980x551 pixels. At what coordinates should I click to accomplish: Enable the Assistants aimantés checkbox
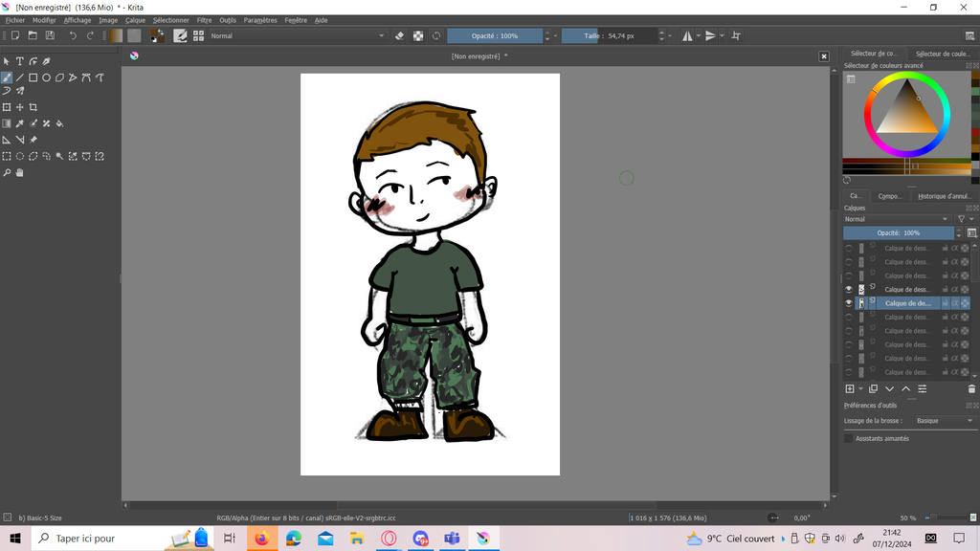click(848, 438)
